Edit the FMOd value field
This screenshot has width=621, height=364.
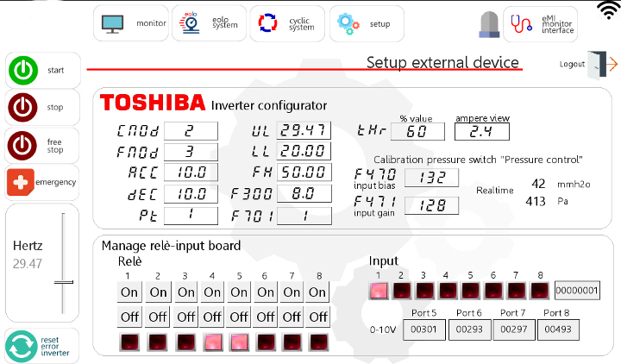[x=191, y=152]
